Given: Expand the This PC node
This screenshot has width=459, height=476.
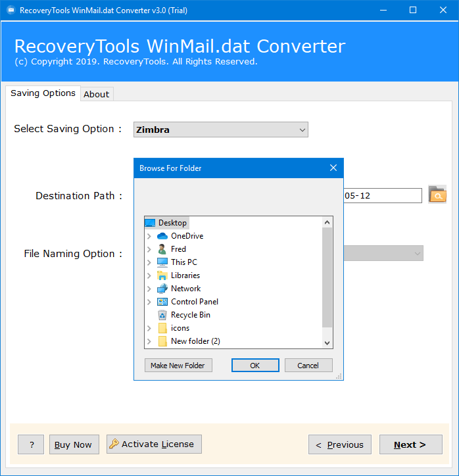Looking at the screenshot, I should tap(149, 262).
